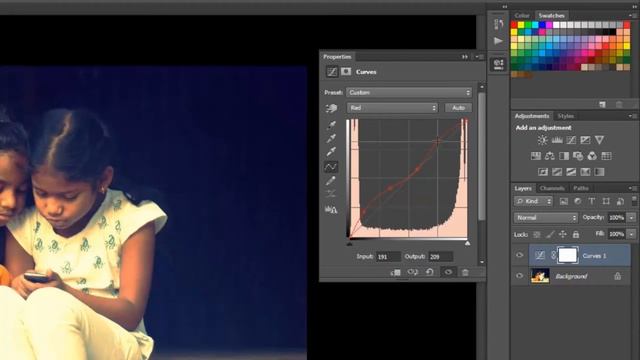Toggle smart object layer filter

click(620, 201)
